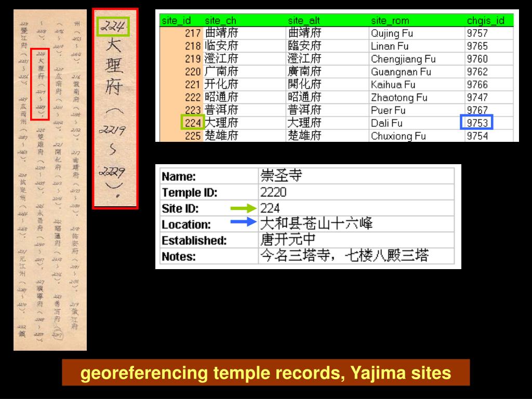Click the site_id column header
532x399 pixels.
pos(176,20)
